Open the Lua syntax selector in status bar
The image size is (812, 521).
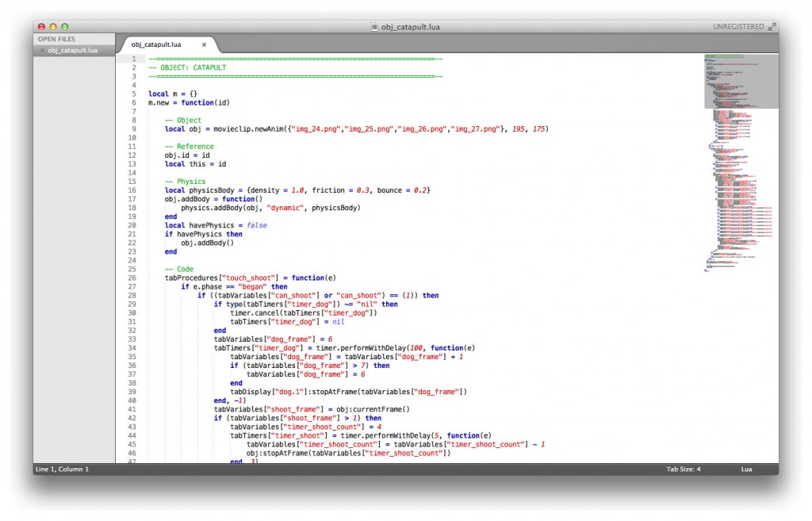(x=745, y=469)
